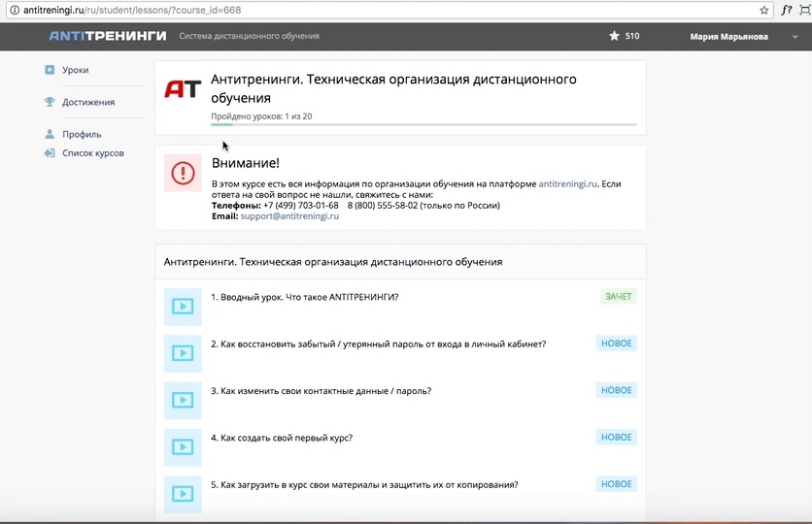Screen dimensions: 812x524
Task: Click the Профиль person icon
Action: [50, 134]
